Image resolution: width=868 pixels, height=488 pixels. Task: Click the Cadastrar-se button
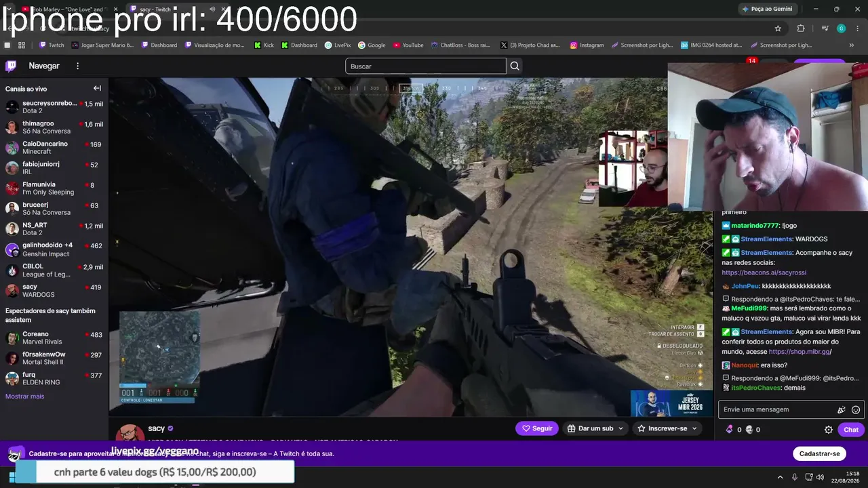tap(819, 453)
